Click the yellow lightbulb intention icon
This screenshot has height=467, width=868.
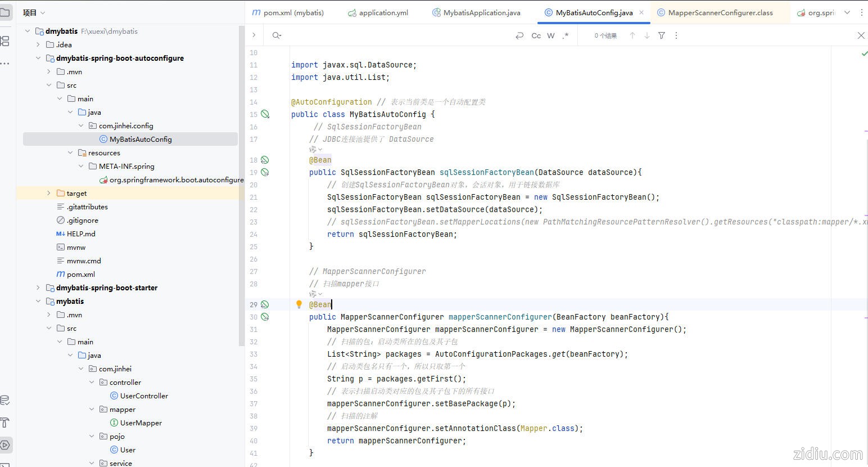[x=299, y=304]
